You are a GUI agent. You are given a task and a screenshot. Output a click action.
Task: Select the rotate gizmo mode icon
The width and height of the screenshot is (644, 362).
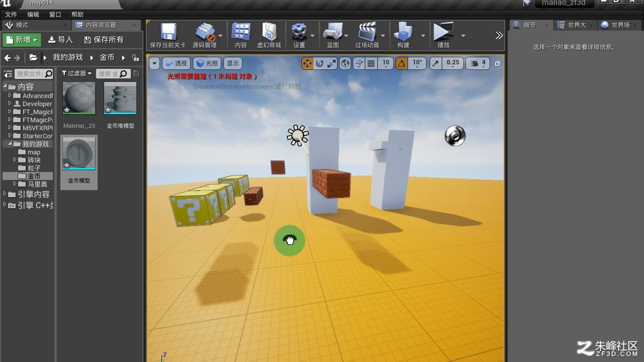click(x=319, y=63)
